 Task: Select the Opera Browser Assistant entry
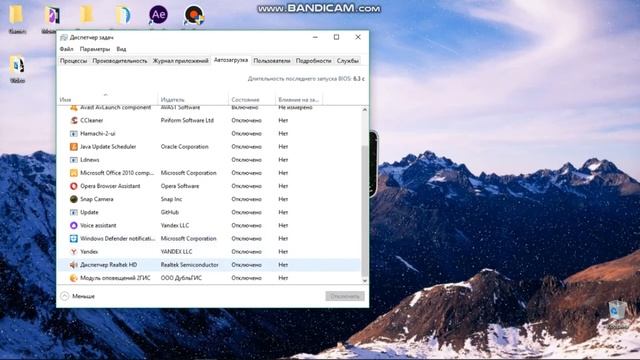tap(110, 186)
